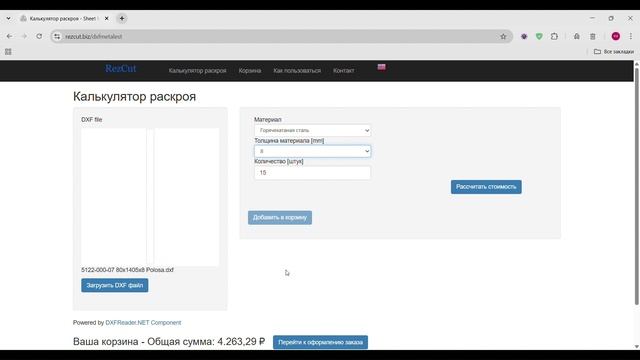Expand the Материал dropdown
Image resolution: width=640 pixels, height=360 pixels.
[x=313, y=130]
